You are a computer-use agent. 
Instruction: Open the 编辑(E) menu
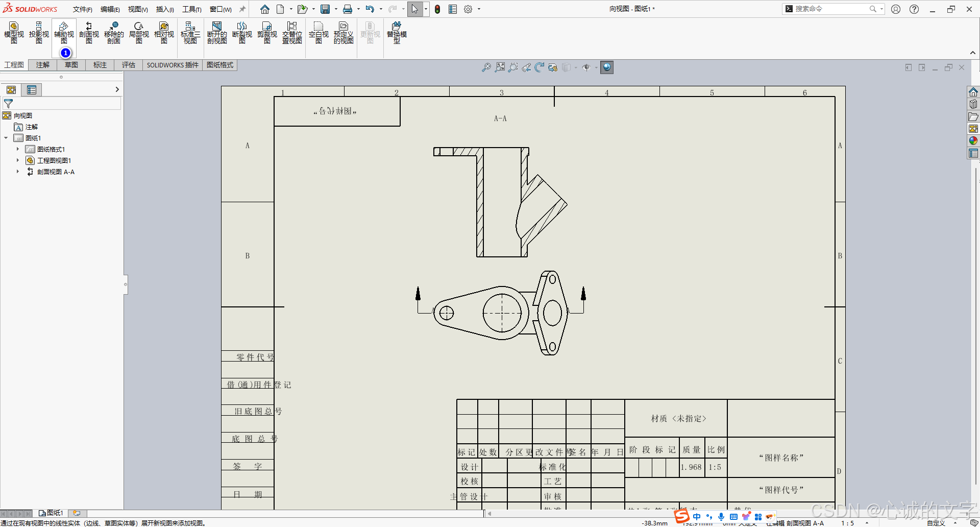click(x=110, y=9)
